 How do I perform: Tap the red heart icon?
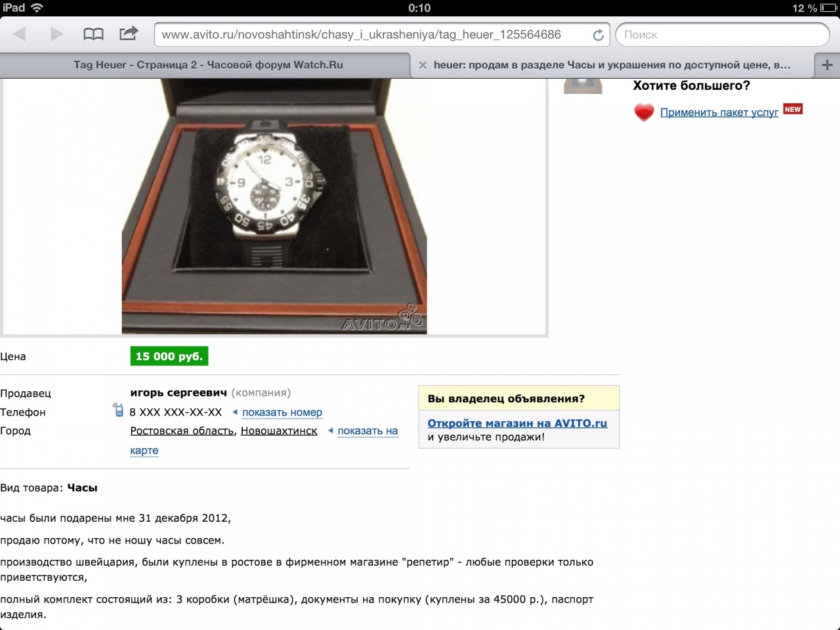[x=644, y=112]
